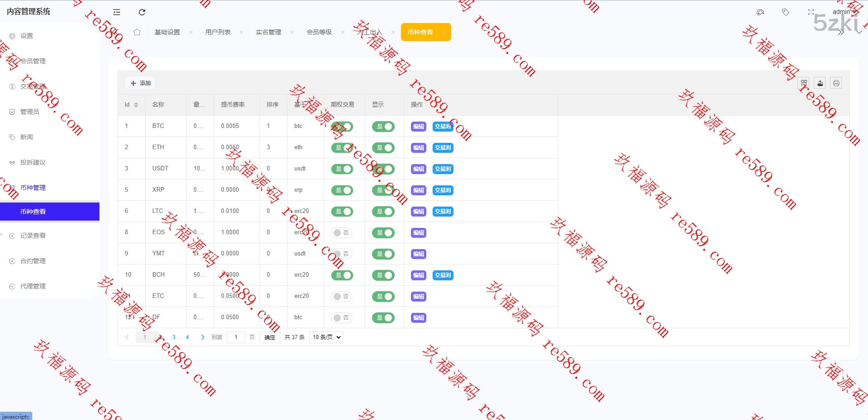The width and height of the screenshot is (868, 420).
Task: Switch to the 用户列表 tab
Action: click(218, 32)
